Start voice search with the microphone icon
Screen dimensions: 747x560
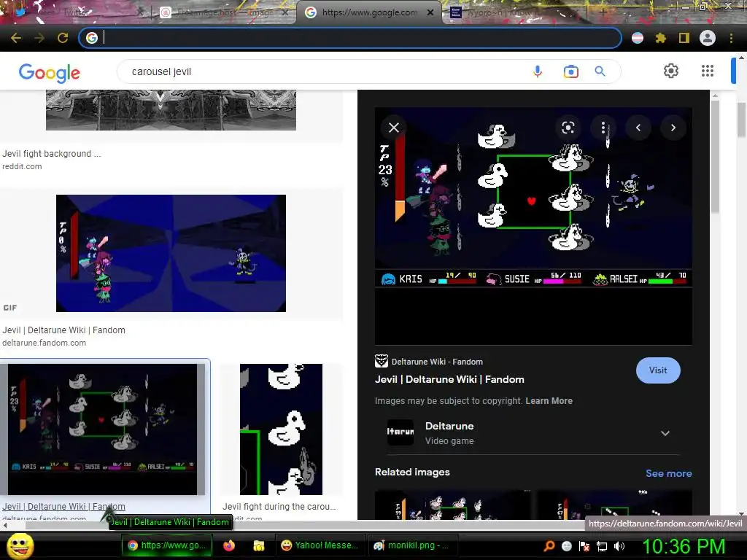pos(538,71)
